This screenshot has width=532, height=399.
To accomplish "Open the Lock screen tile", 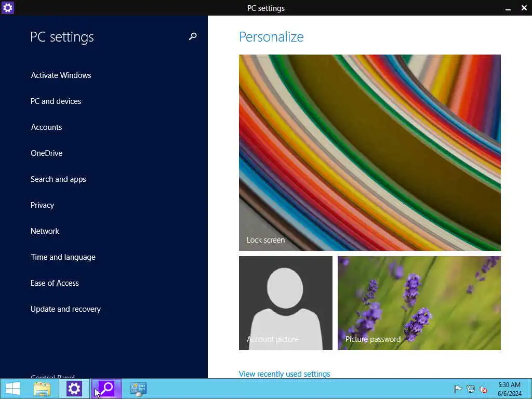I will point(370,153).
